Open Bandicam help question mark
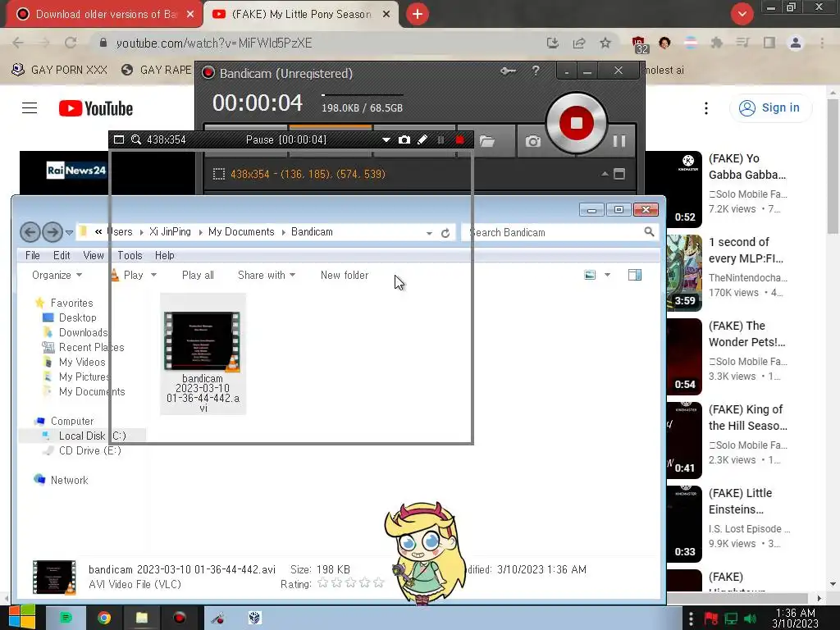840x630 pixels. point(535,71)
